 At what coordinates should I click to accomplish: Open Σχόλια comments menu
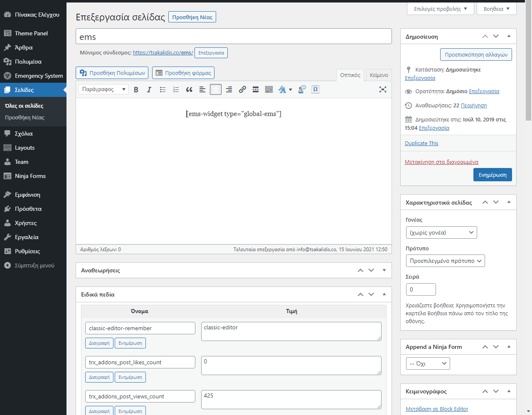(x=33, y=133)
